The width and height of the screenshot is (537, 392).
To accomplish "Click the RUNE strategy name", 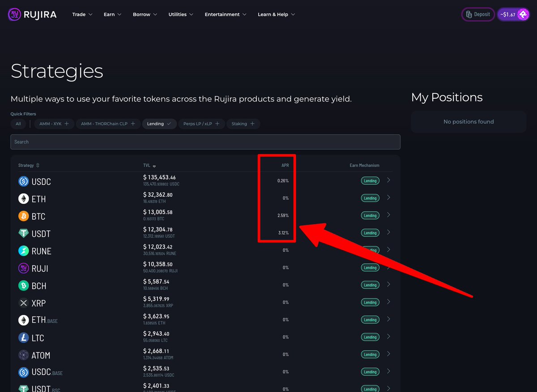I will (42, 251).
